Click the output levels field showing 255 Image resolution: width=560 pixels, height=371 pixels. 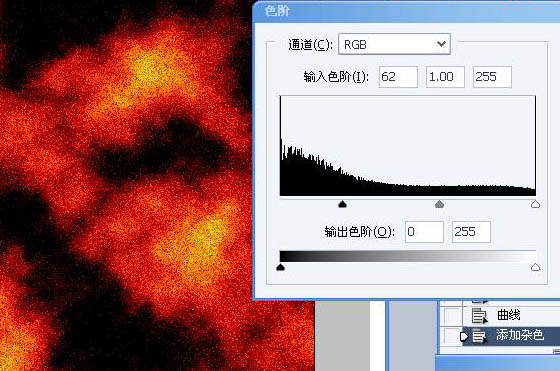(x=471, y=232)
